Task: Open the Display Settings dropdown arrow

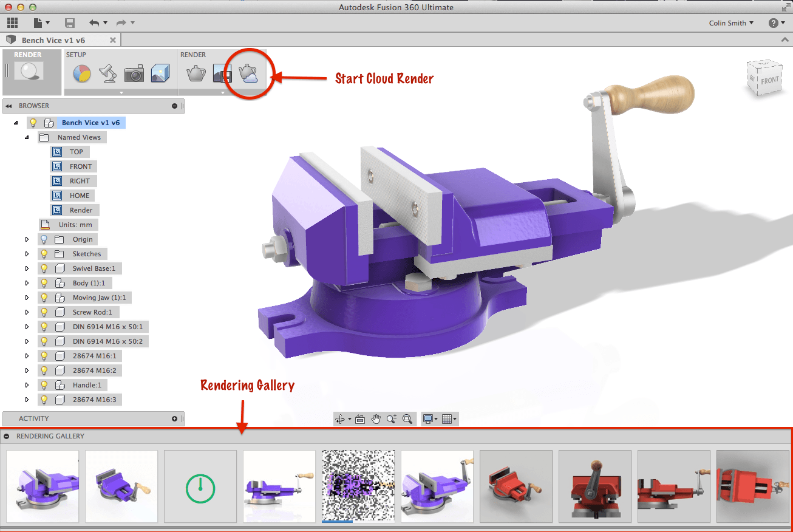Action: 435,418
